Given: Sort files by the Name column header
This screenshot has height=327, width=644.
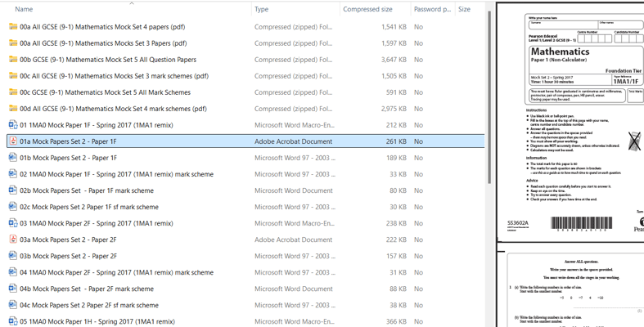Looking at the screenshot, I should point(25,10).
